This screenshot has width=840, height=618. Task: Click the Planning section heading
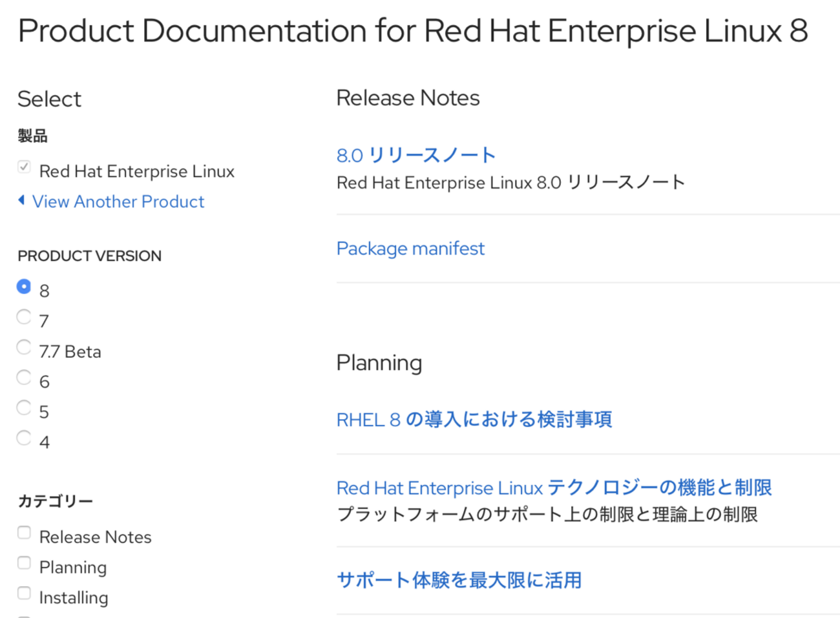(x=379, y=363)
